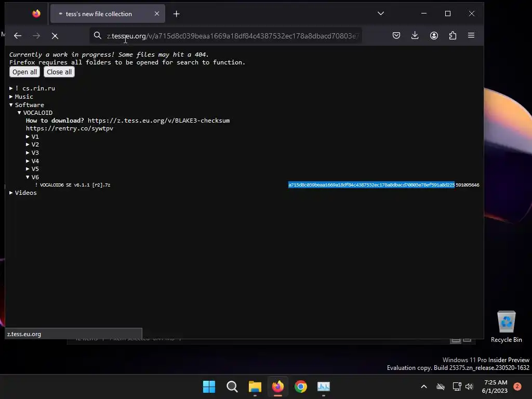The height and width of the screenshot is (399, 532).
Task: Click the crossed-out cloud tray icon
Action: 441,387
